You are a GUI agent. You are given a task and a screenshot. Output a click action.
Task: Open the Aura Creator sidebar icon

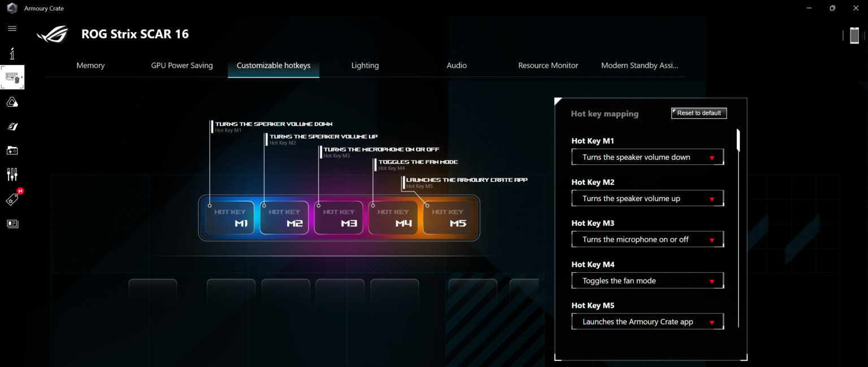point(11,126)
